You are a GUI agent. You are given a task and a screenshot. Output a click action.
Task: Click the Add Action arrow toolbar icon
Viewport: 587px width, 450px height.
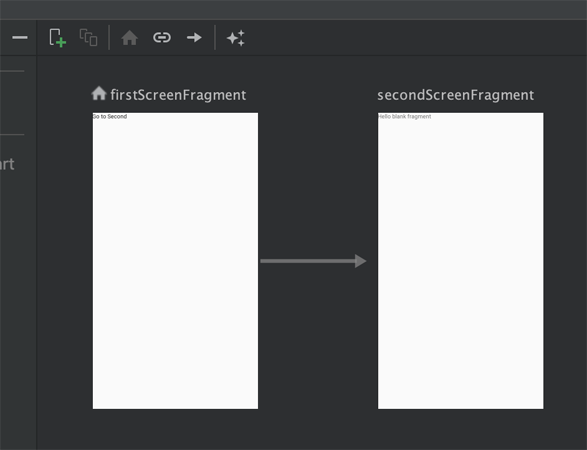tap(194, 37)
